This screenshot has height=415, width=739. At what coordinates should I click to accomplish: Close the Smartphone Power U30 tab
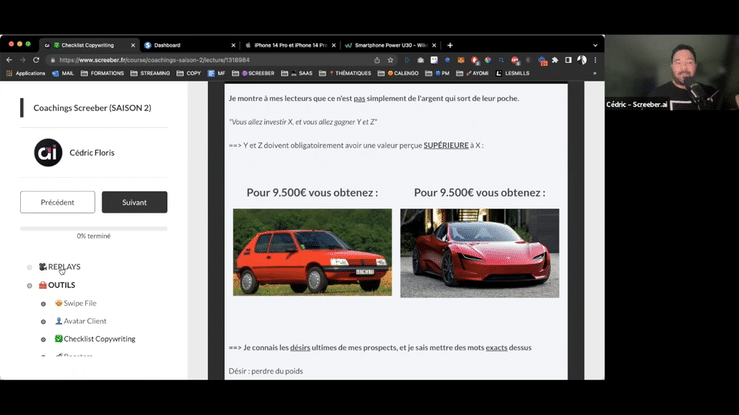pyautogui.click(x=434, y=45)
